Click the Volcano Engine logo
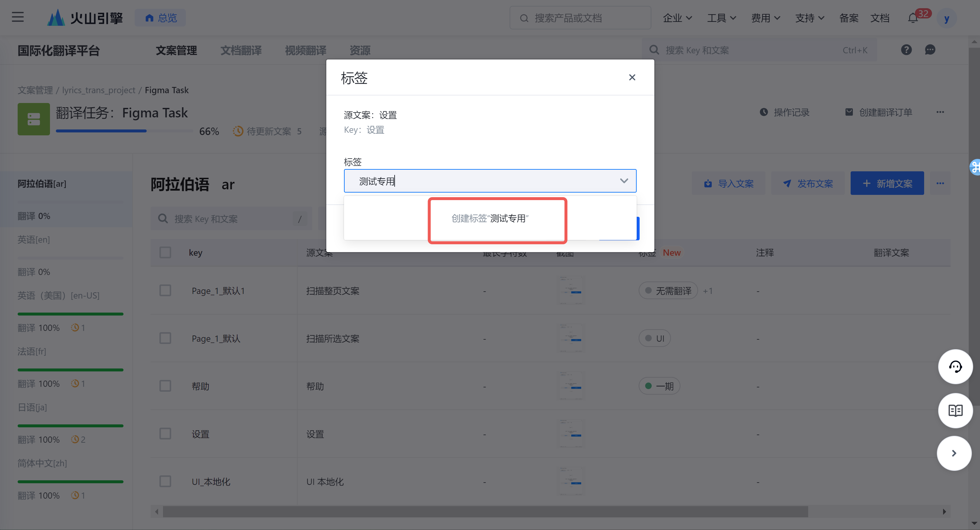The height and width of the screenshot is (530, 980). point(85,18)
